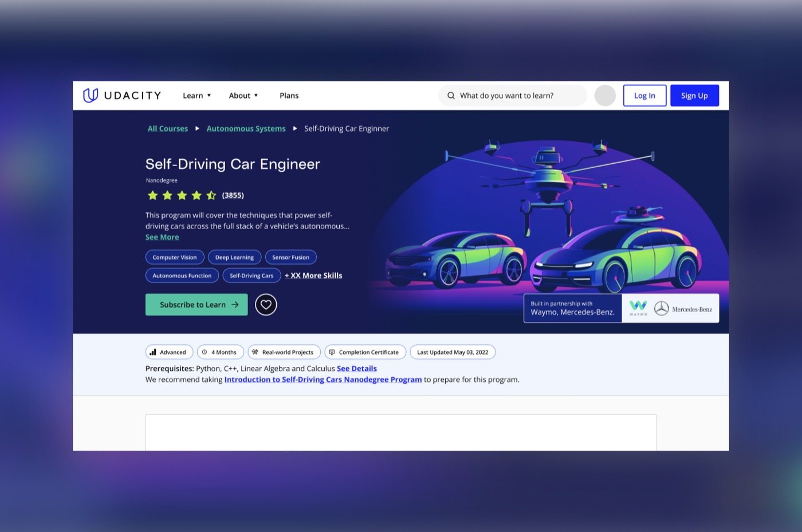802x532 pixels.
Task: Click the Real-world Projects badge
Action: pos(284,352)
